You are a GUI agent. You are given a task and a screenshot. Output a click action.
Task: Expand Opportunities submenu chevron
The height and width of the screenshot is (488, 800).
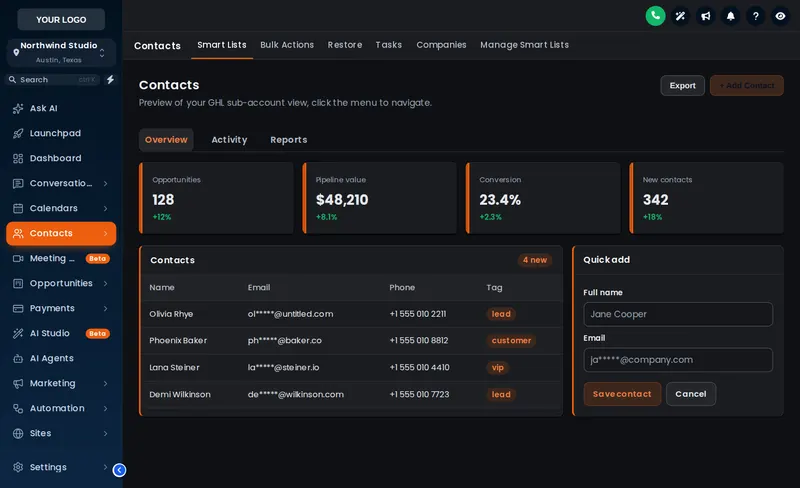pyautogui.click(x=106, y=283)
